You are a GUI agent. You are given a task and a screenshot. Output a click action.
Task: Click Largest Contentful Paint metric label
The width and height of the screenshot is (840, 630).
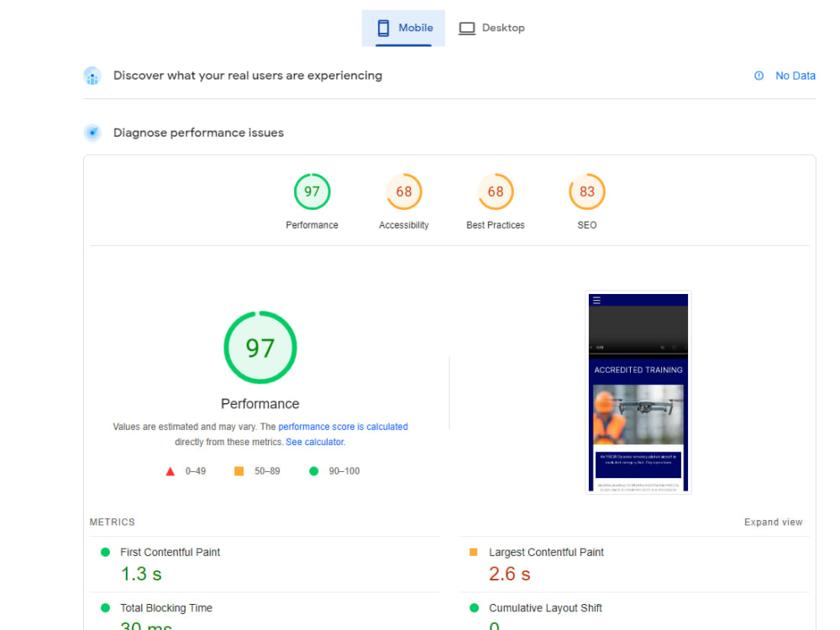click(x=546, y=553)
